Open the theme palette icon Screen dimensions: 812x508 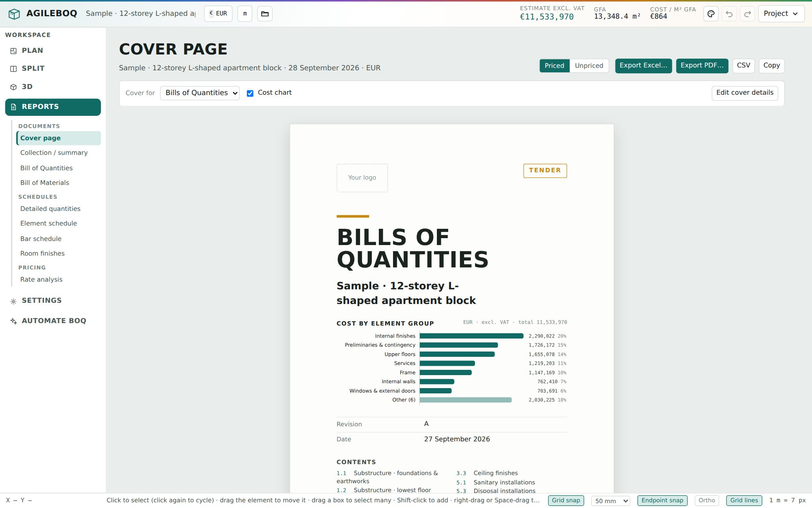[x=711, y=14]
